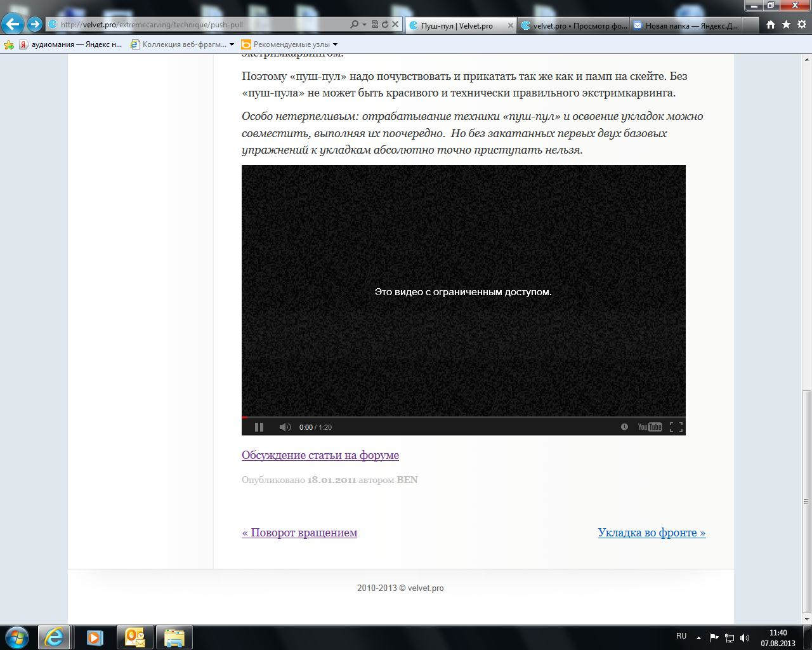812x650 pixels.
Task: Expand the address bar search dropdown arrow
Action: pyautogui.click(x=364, y=25)
